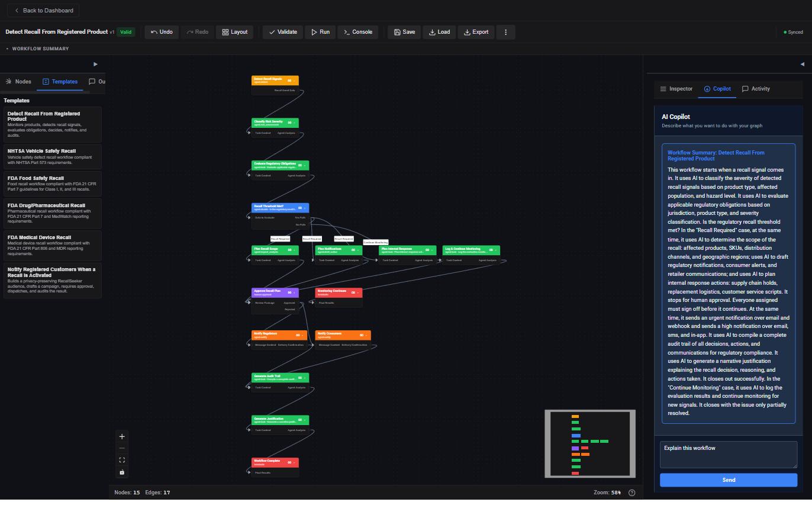Select the Notify Regulators node header
The width and height of the screenshot is (812, 518).
tap(279, 335)
